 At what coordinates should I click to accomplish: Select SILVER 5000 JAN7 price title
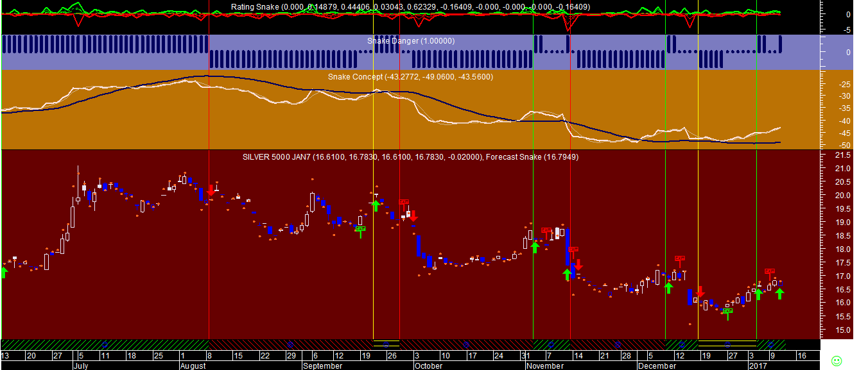click(363, 156)
